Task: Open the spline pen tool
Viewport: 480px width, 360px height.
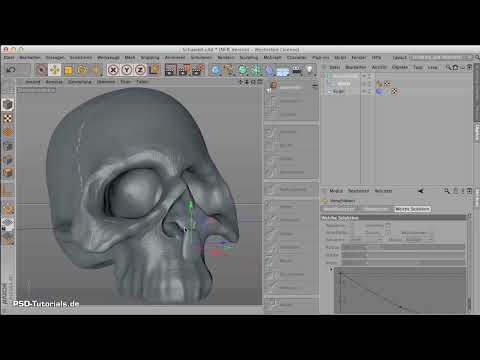Action: point(229,70)
